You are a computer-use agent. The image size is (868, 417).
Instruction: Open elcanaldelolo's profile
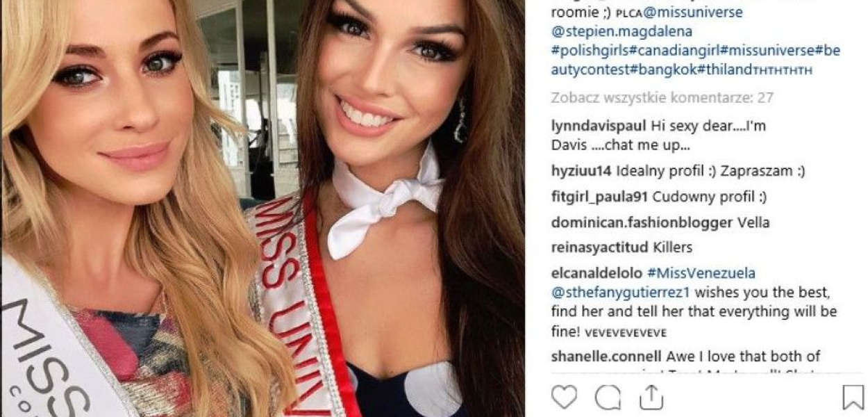click(x=597, y=273)
